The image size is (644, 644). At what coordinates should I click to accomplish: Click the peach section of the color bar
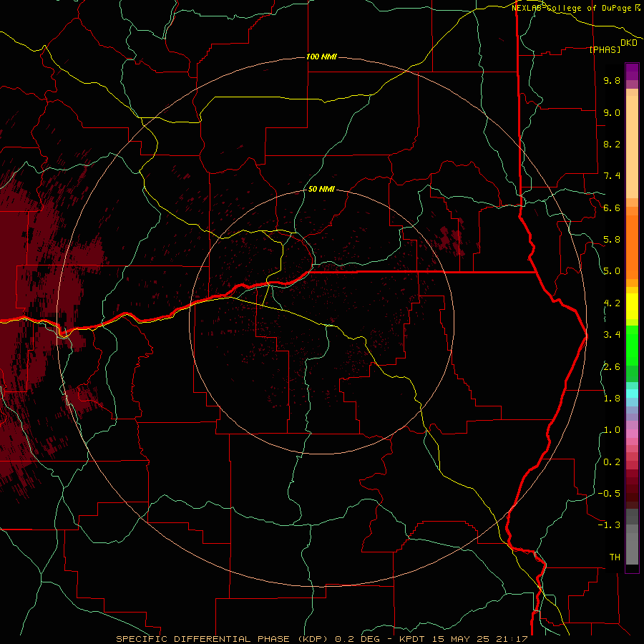tap(632, 146)
